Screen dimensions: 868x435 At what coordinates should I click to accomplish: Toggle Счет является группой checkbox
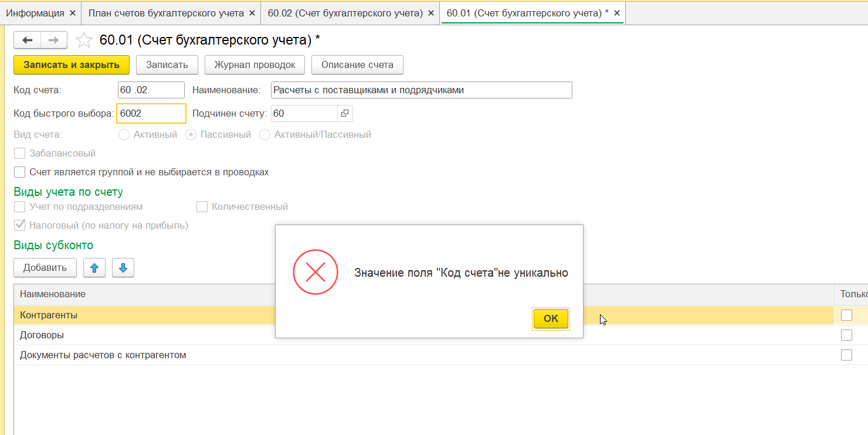pos(20,172)
